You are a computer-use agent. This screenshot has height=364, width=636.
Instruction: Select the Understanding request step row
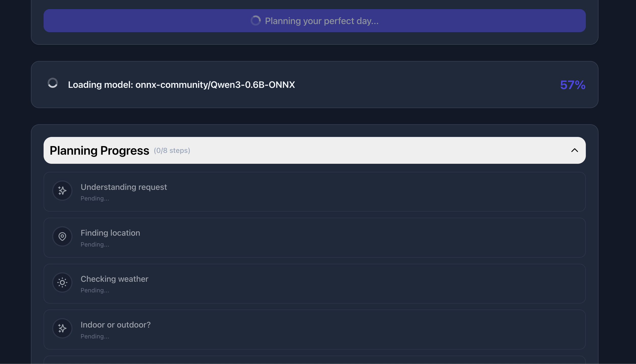click(314, 192)
